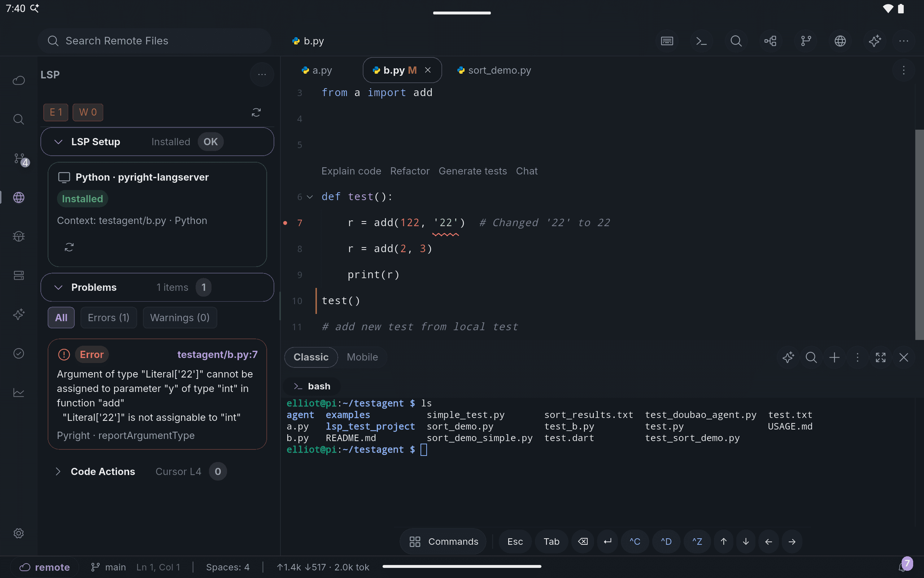
Task: Open the cloud remote files sidebar icon
Action: pos(19,80)
